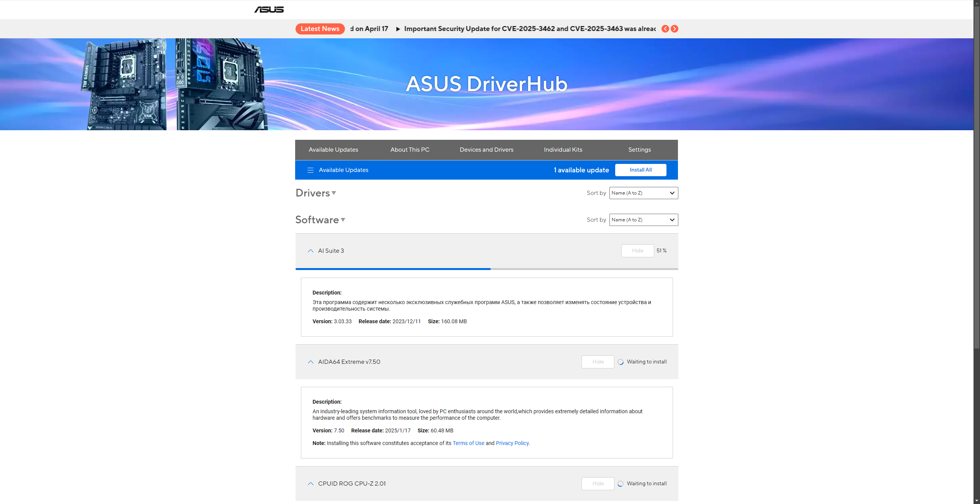Open the Devices and Drivers tab

coord(487,150)
